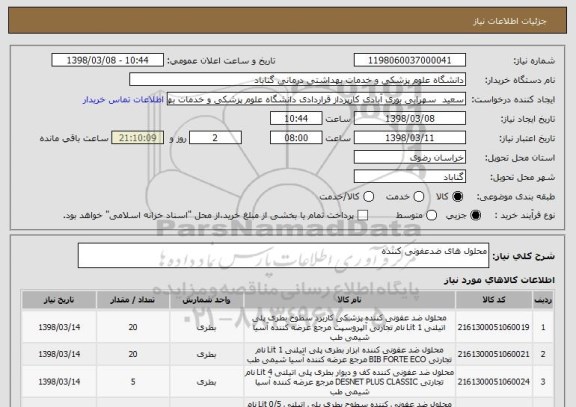Click the remaining days field showing 2

(215, 138)
